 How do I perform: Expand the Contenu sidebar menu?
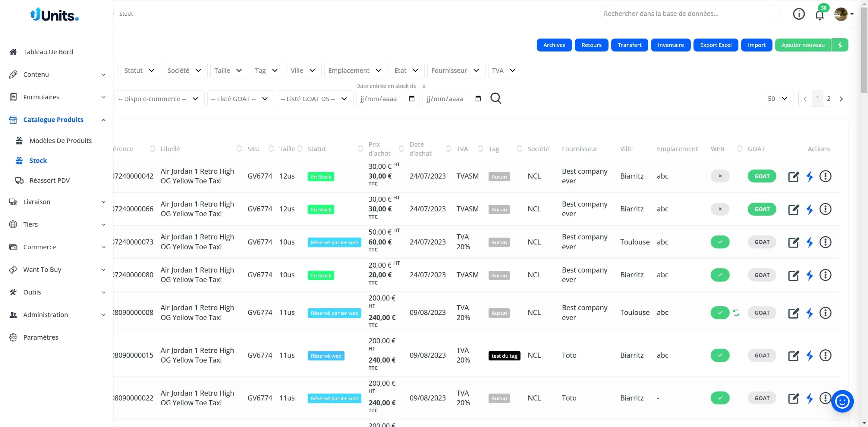(x=57, y=74)
